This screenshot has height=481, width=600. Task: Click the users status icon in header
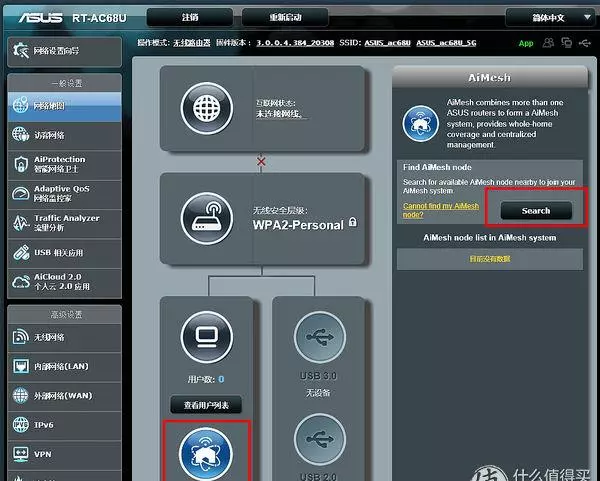tap(548, 42)
